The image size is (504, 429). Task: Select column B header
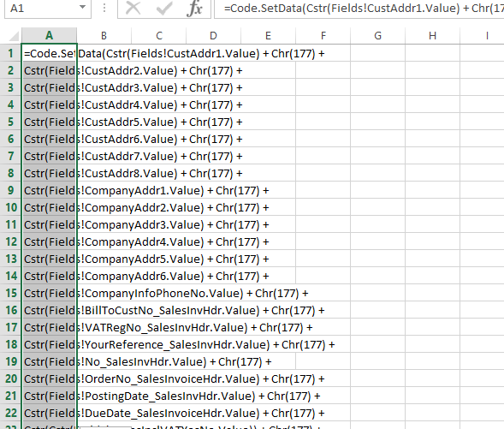[x=104, y=35]
